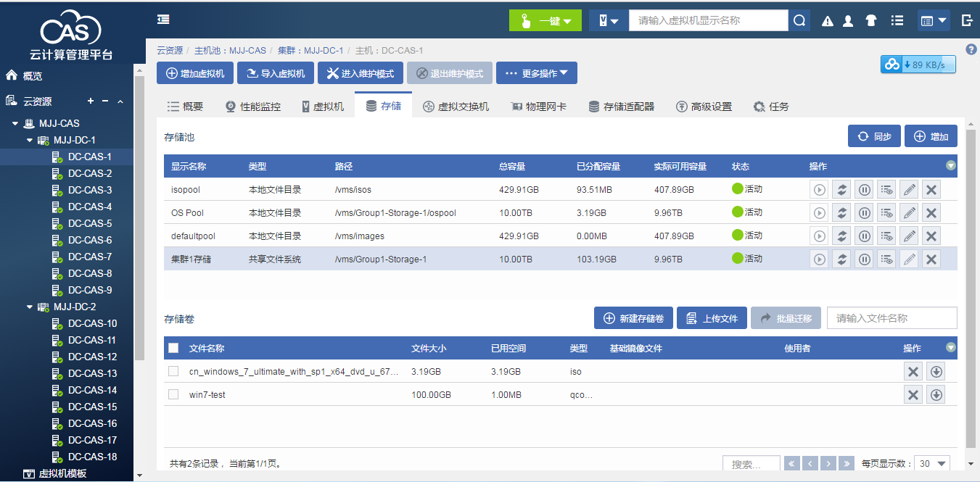Go to the last page of records
Screen dimensions: 980x482
pyautogui.click(x=847, y=463)
